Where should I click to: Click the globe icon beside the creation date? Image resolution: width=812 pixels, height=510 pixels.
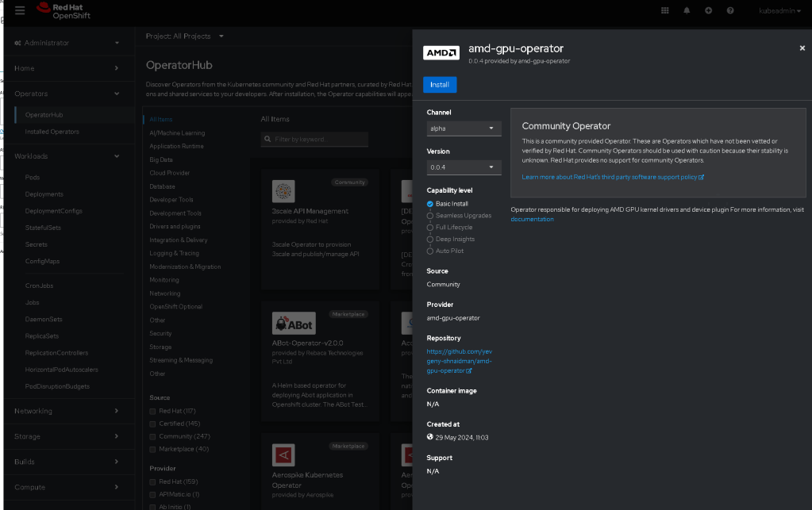(430, 437)
